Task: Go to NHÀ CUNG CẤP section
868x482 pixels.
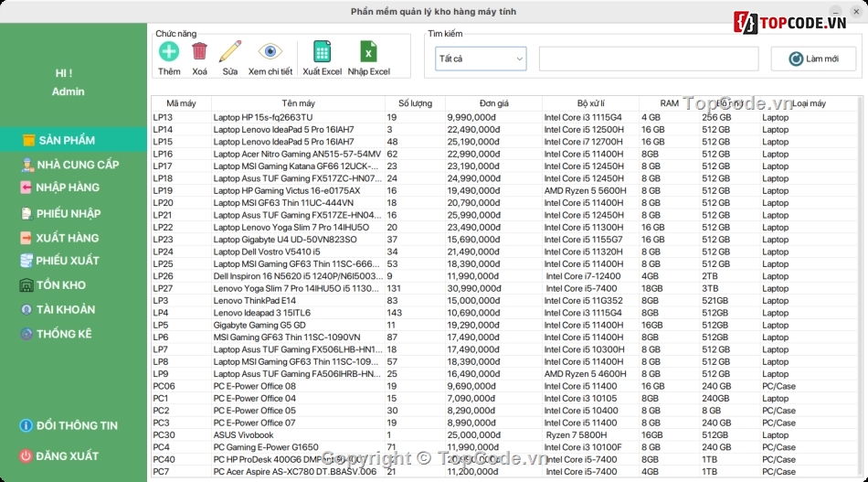Action: tap(78, 165)
